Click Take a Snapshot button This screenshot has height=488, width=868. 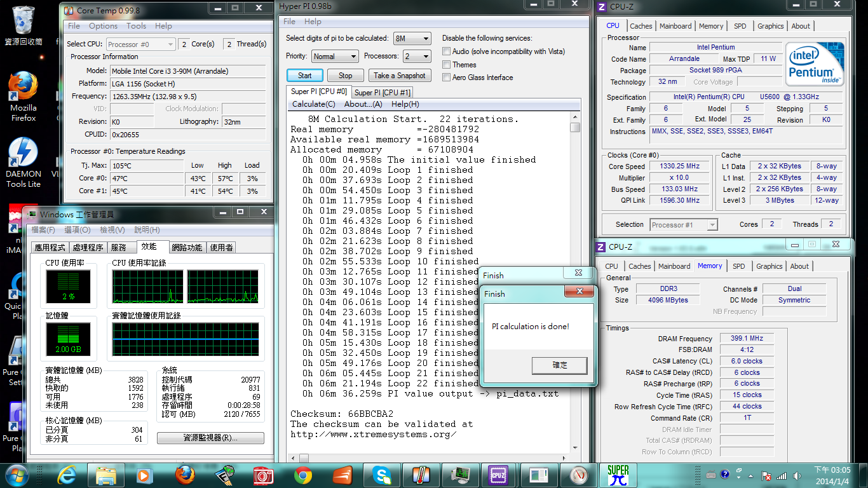coord(400,75)
